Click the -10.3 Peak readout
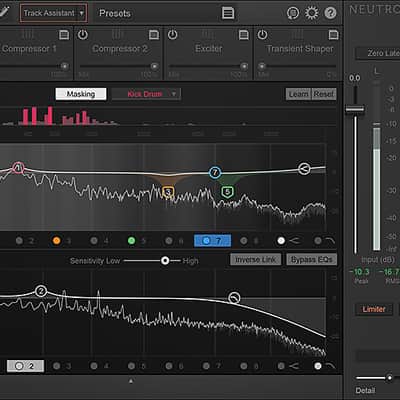Screen dimensions: 400x400 pyautogui.click(x=359, y=272)
